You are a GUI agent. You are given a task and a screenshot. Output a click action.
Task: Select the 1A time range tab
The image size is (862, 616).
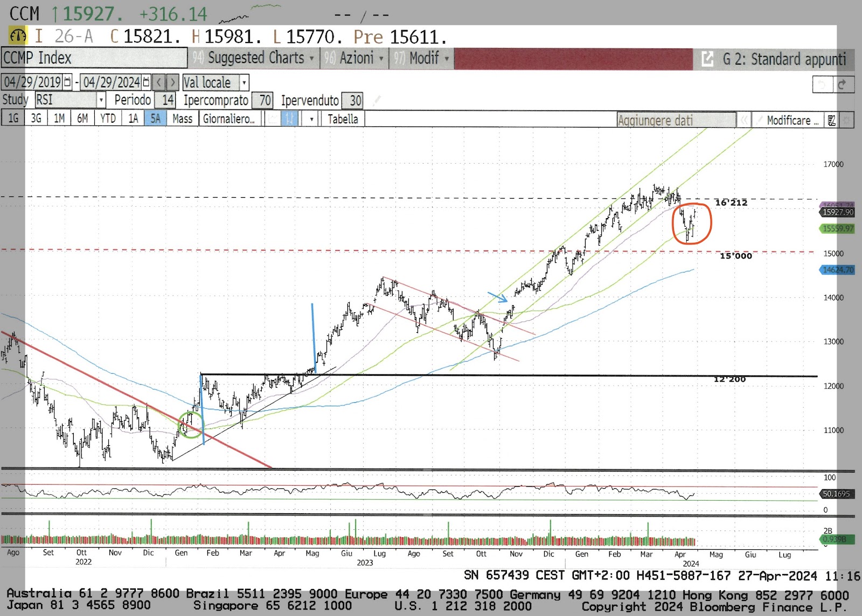(x=133, y=118)
